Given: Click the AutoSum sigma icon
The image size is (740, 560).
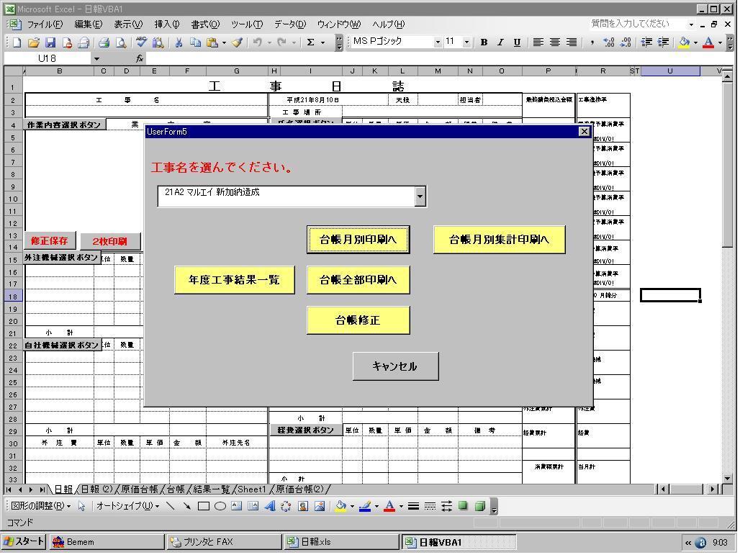Looking at the screenshot, I should pyautogui.click(x=310, y=42).
